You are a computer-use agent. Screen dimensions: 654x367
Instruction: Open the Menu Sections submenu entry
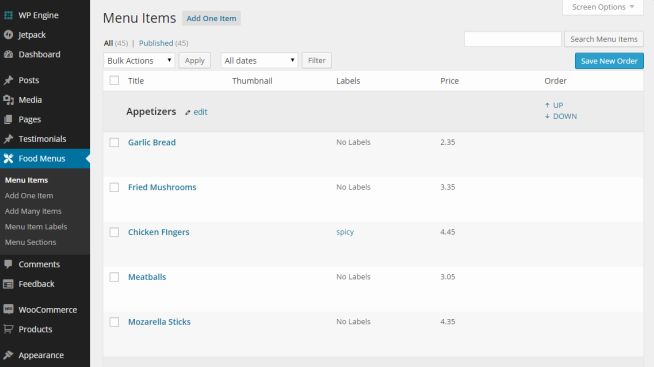(x=30, y=242)
